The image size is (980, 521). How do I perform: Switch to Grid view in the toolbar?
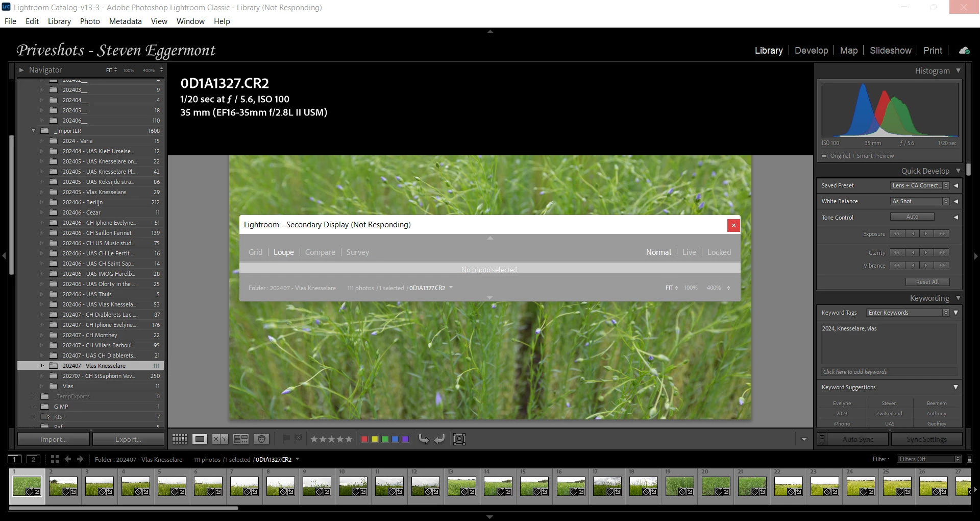point(180,439)
